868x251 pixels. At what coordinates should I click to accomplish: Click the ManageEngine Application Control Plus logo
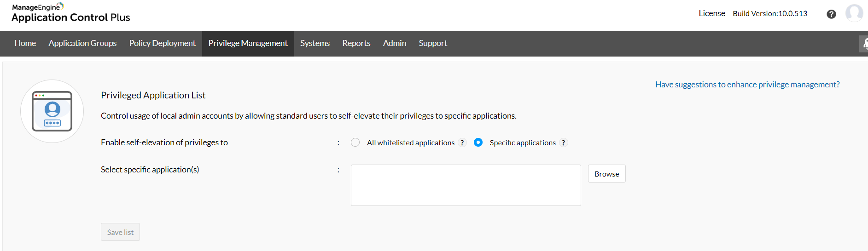coord(71,13)
